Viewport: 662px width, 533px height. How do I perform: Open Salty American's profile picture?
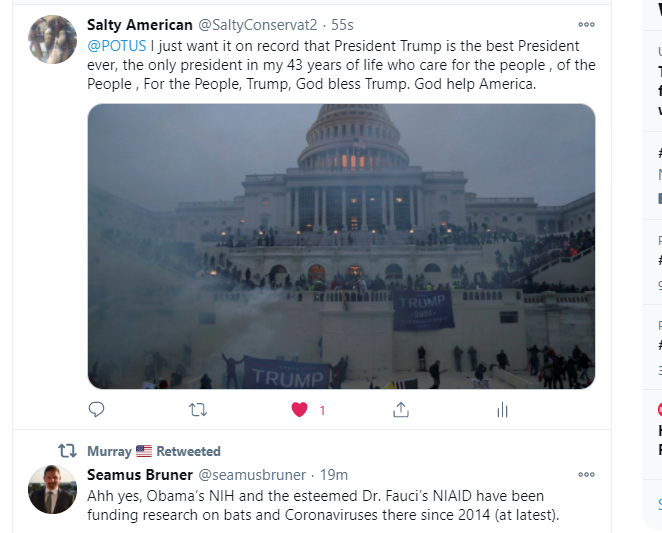(52, 40)
